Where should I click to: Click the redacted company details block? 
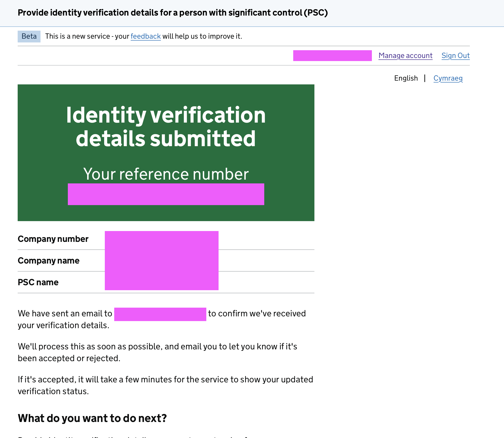tap(161, 260)
